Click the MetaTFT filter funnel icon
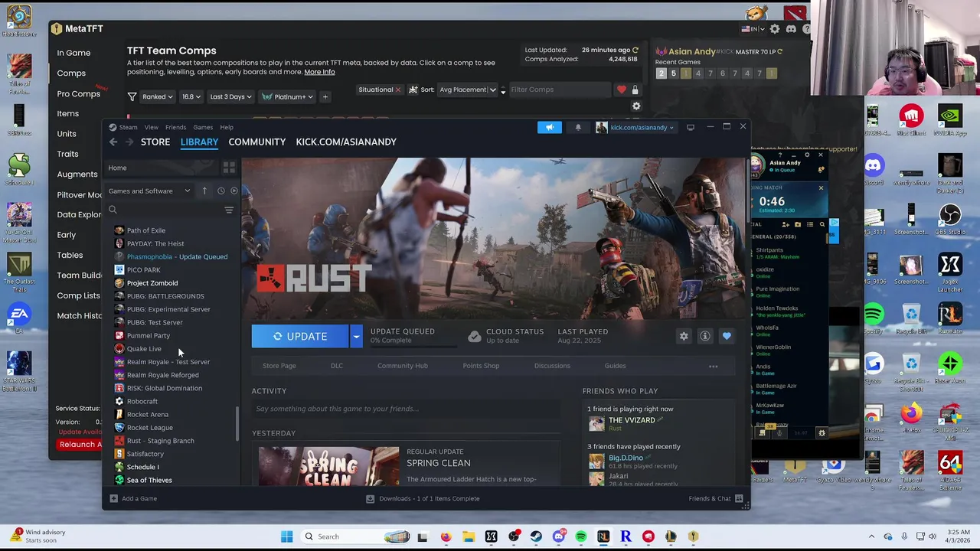Image resolution: width=980 pixels, height=551 pixels. (132, 97)
